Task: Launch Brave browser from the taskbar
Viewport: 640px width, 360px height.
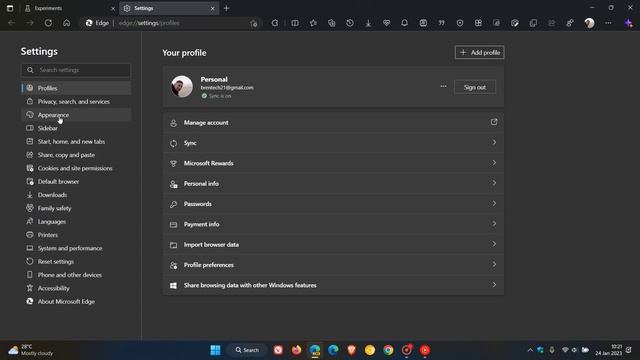Action: 351,350
